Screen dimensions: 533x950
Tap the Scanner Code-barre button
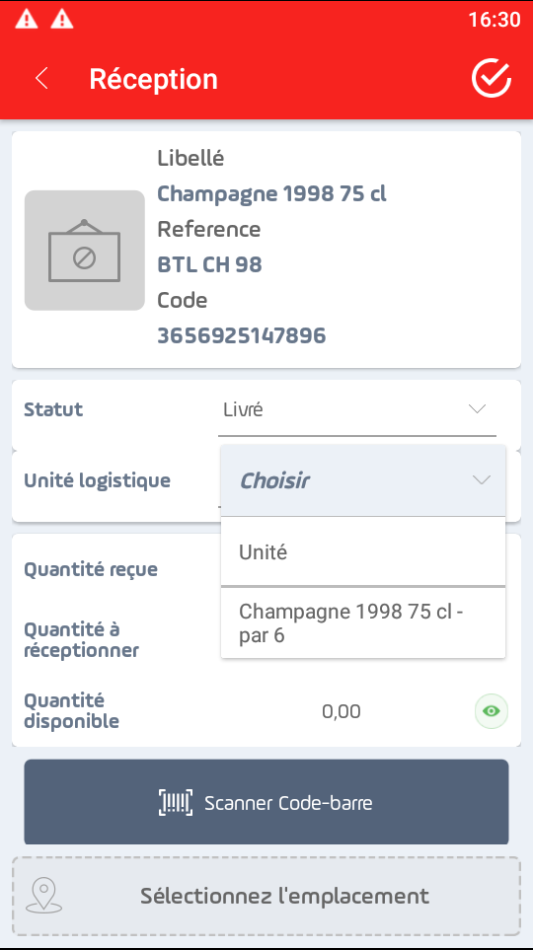(266, 802)
